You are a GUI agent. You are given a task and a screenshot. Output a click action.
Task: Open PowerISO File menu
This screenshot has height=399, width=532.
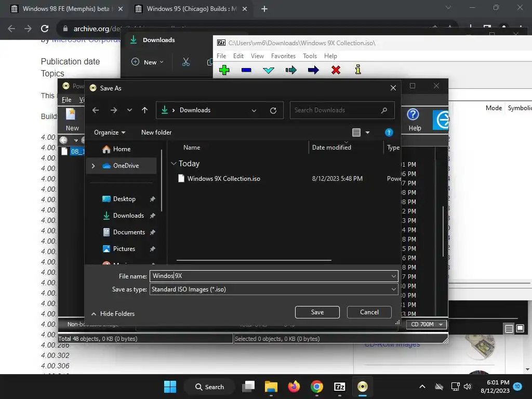[x=66, y=99]
